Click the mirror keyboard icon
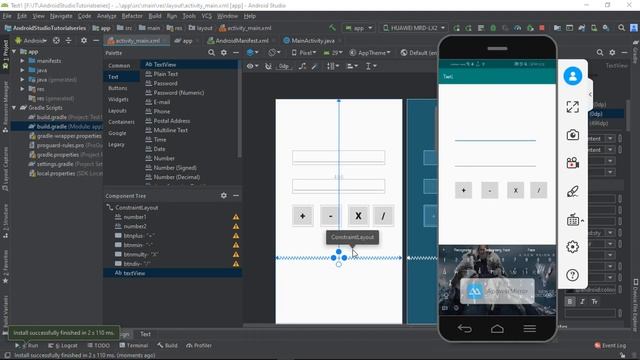Screen dimensions: 640x360 click(573, 220)
